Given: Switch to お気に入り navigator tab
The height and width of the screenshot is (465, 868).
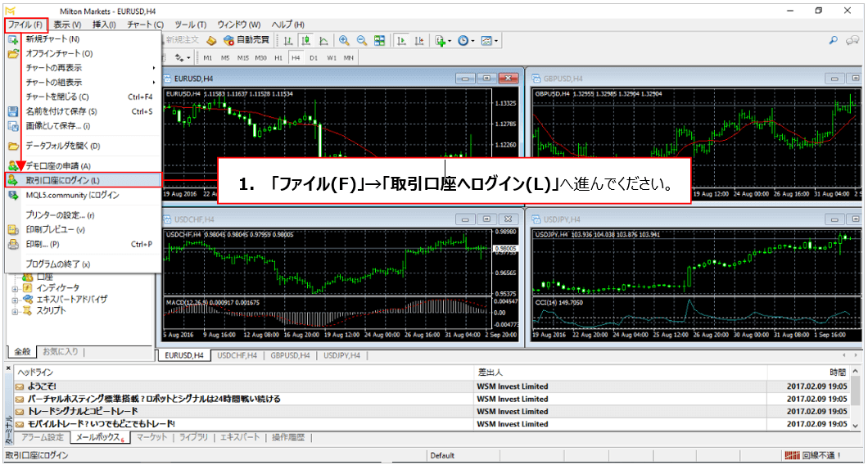Looking at the screenshot, I should click(61, 351).
